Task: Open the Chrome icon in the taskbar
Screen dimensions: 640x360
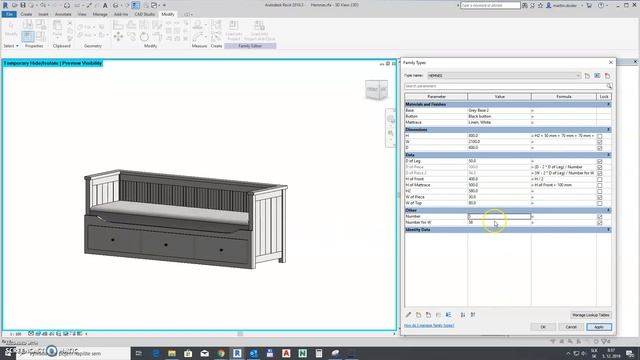Action: 221,353
